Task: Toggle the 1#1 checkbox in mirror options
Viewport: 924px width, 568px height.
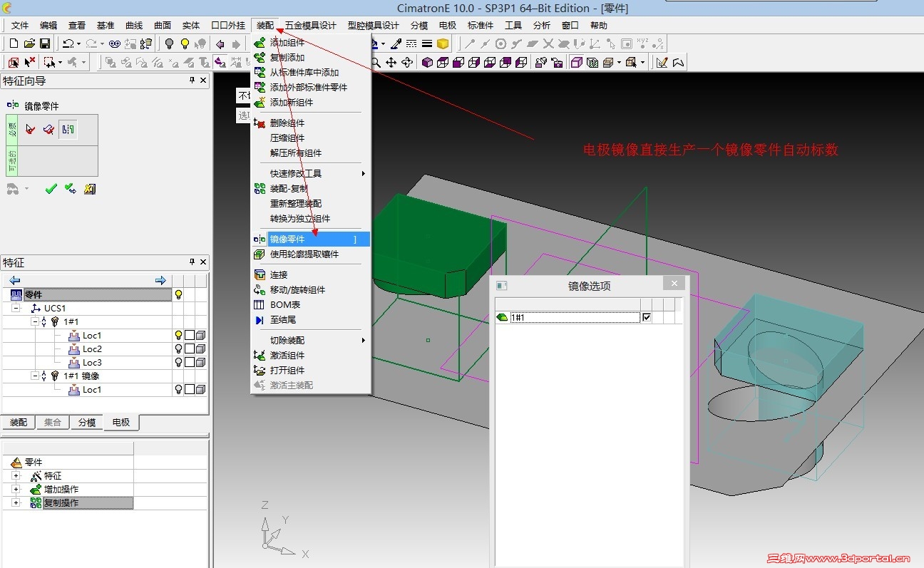Action: [x=647, y=317]
